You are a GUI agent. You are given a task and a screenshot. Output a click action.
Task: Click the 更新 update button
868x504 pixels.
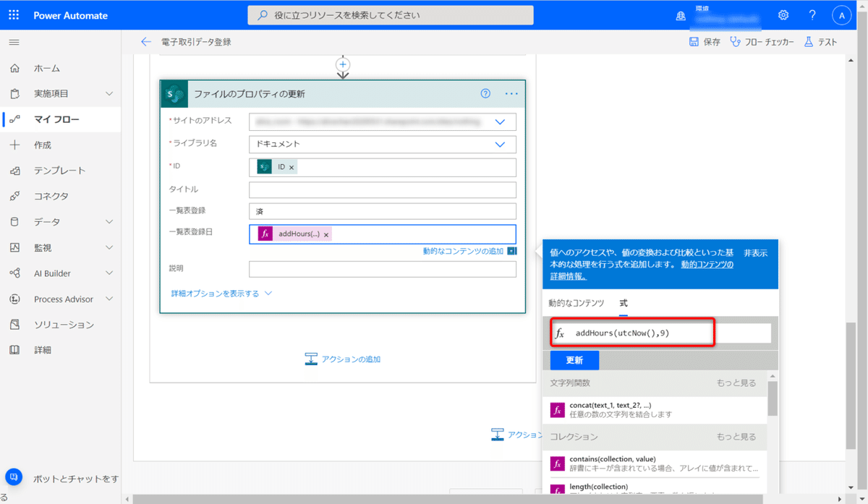[574, 360]
